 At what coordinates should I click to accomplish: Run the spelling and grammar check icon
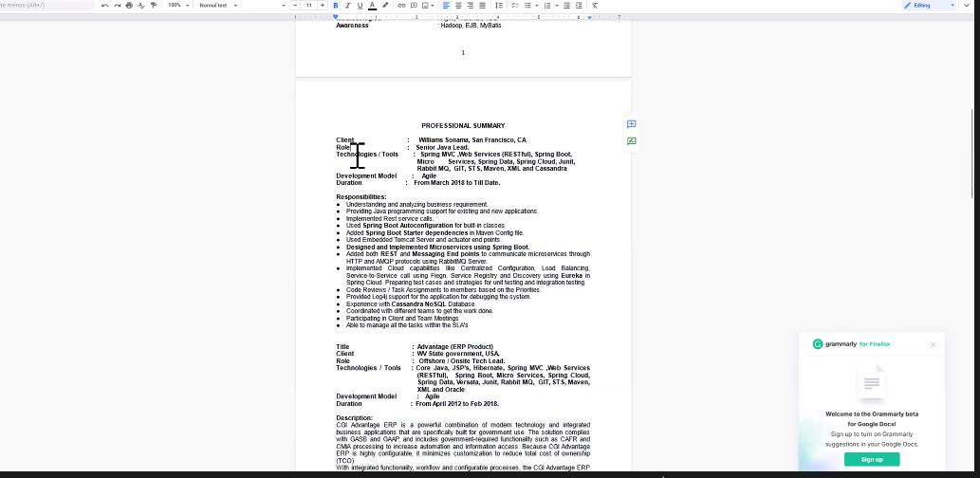click(x=141, y=5)
